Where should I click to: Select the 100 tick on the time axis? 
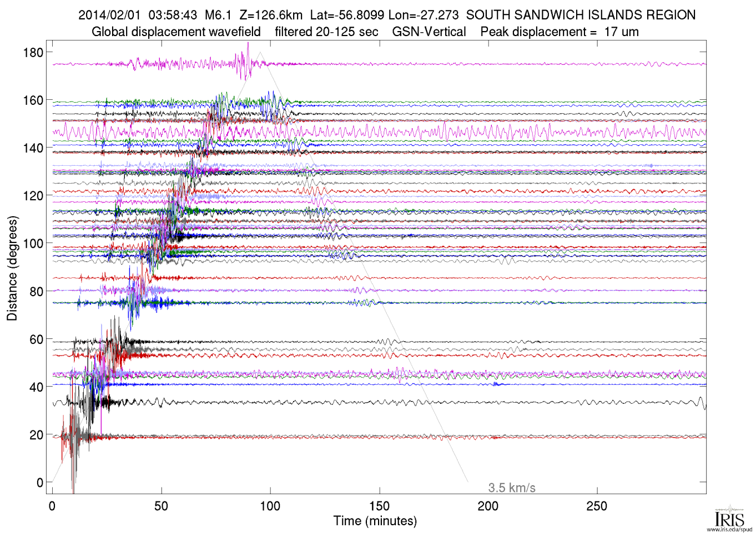270,506
